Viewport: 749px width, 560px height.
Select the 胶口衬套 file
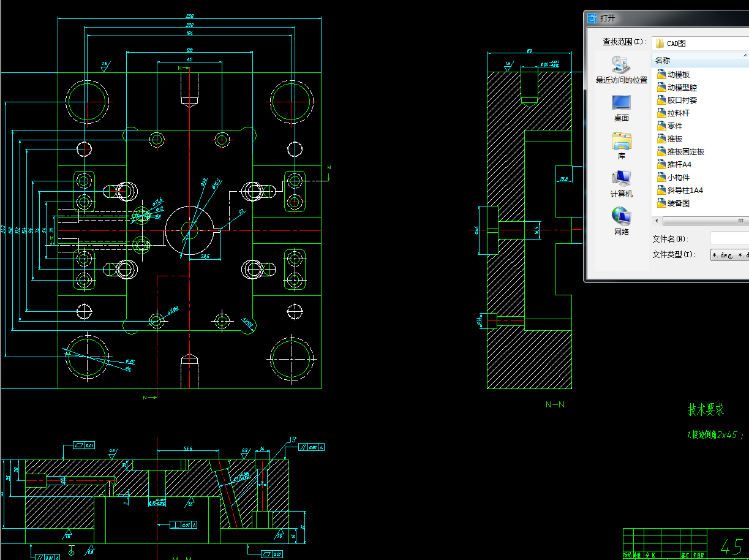pos(677,100)
